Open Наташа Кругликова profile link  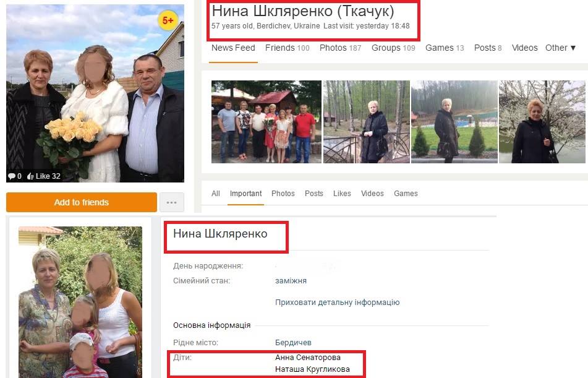[x=312, y=369]
